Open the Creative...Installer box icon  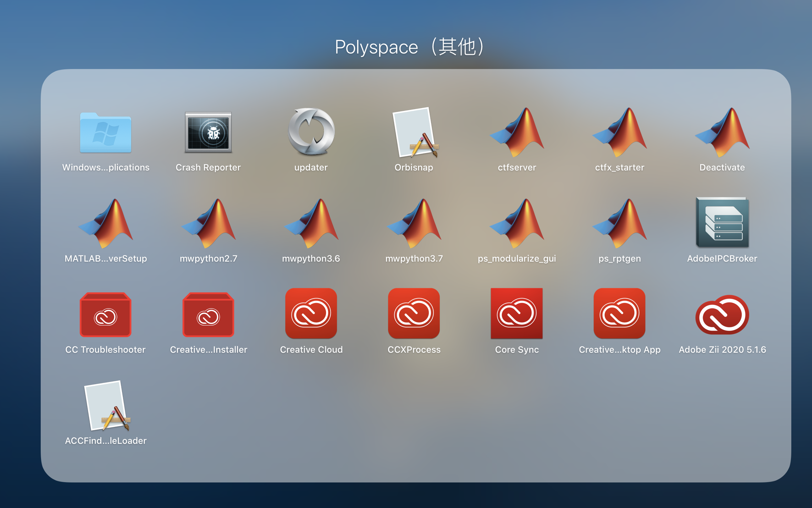(208, 314)
